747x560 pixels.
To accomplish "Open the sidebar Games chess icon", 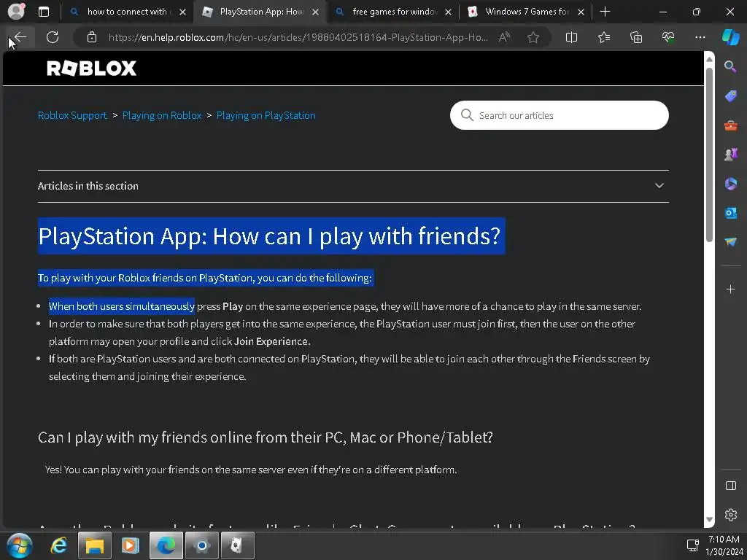I will 730,155.
